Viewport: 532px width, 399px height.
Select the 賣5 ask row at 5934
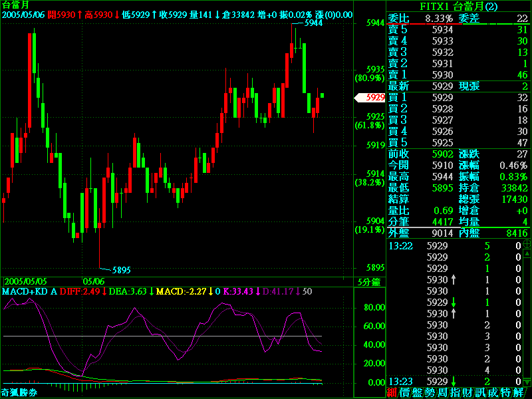(458, 29)
